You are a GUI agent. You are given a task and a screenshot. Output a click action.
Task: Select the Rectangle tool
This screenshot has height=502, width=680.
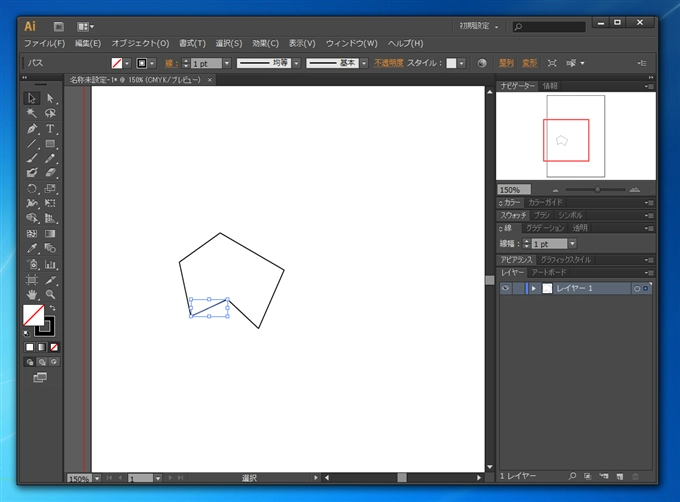click(50, 143)
